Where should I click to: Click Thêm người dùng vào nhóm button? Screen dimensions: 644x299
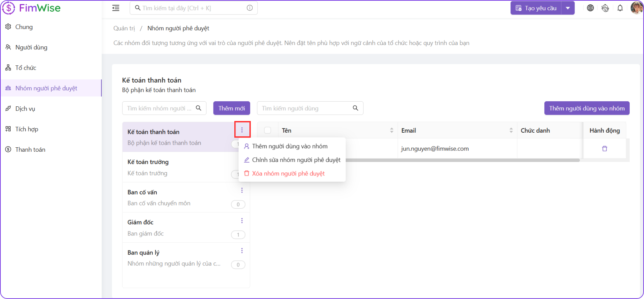coord(587,108)
